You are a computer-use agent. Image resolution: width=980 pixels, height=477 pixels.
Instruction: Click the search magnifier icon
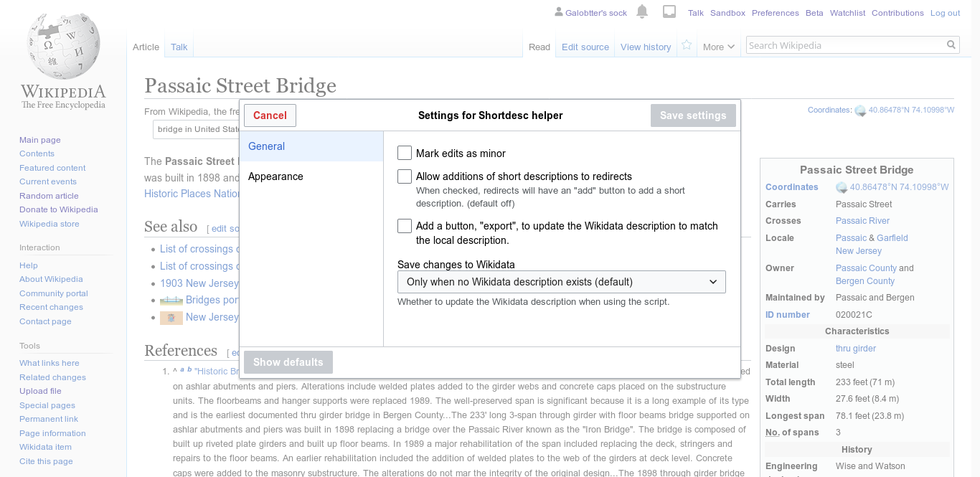pos(951,45)
